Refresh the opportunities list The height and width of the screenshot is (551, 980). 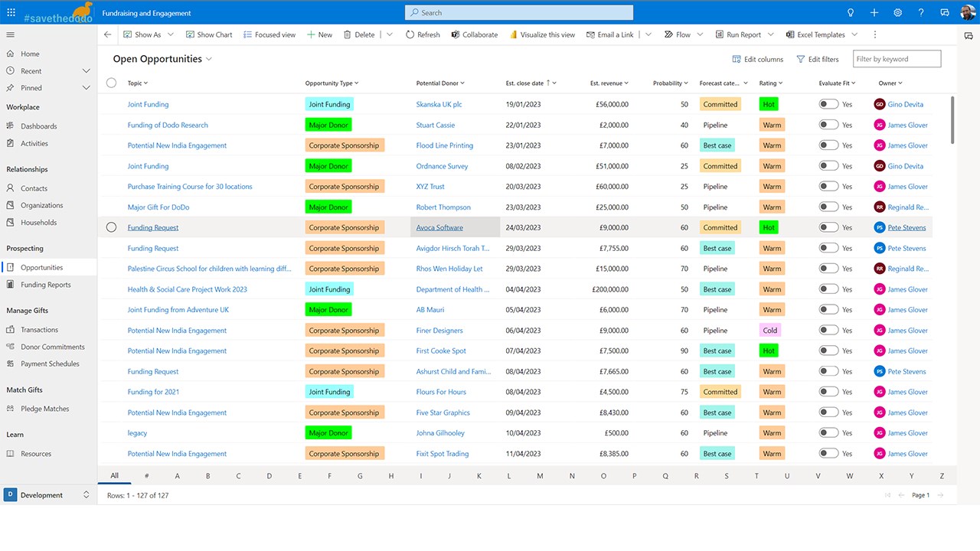coord(423,34)
